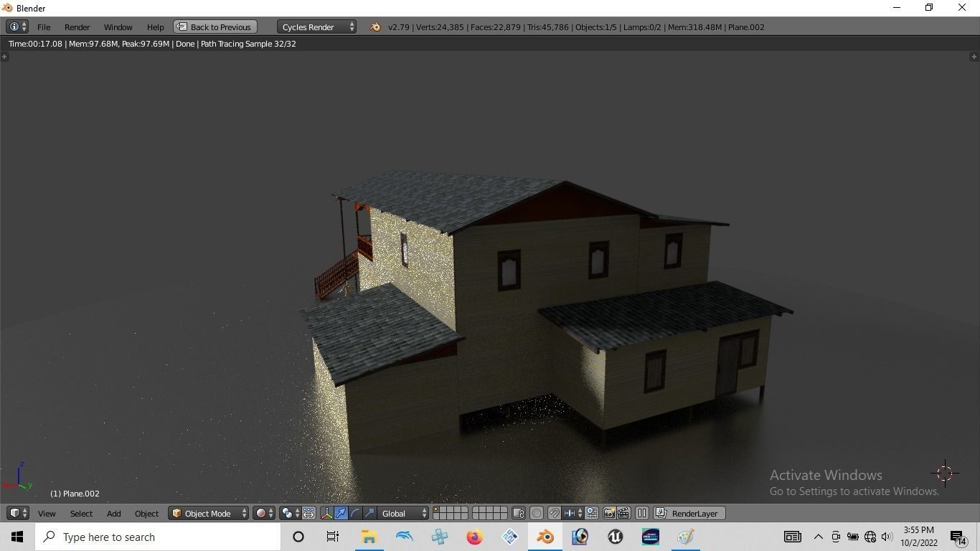The width and height of the screenshot is (980, 551).
Task: Open the Global transform orientation dropdown
Action: (x=403, y=513)
